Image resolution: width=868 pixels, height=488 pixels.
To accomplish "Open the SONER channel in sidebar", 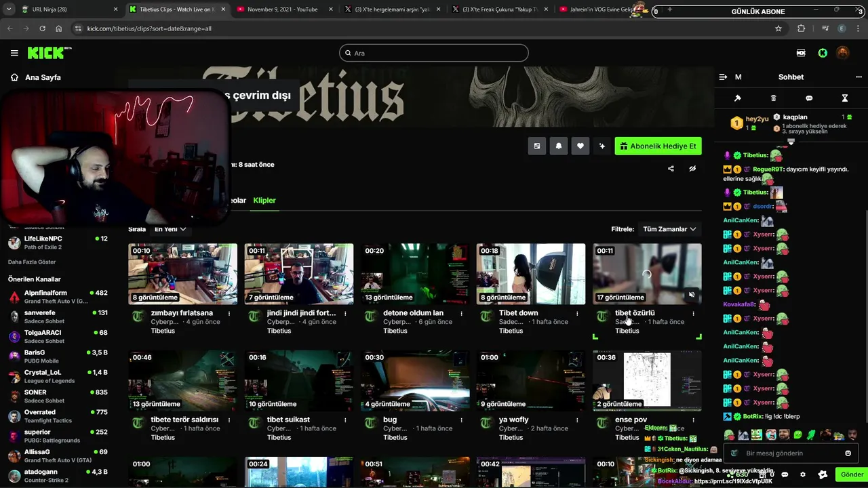I will [58, 396].
